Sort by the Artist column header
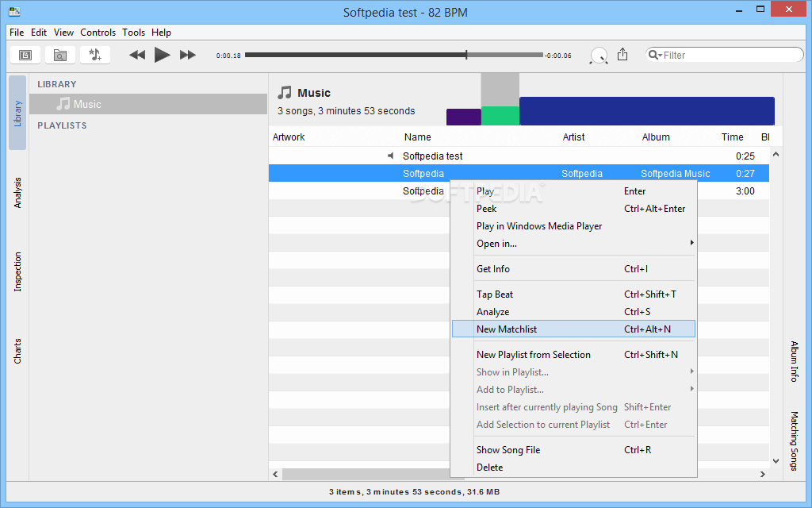 click(573, 137)
